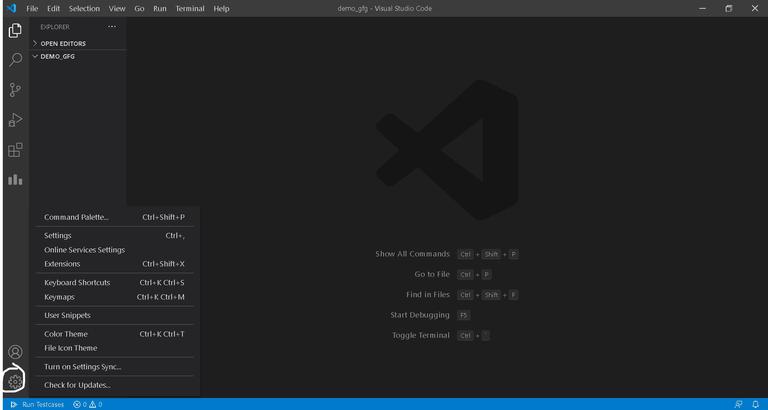Screen dimensions: 768x410
Task: Click the Find in Files hint text
Action: click(428, 294)
